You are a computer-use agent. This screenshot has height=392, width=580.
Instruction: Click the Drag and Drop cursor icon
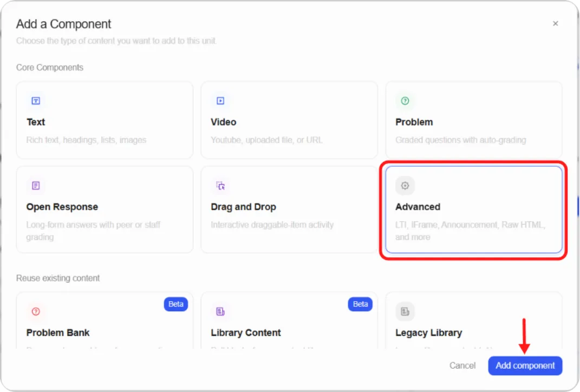click(220, 185)
